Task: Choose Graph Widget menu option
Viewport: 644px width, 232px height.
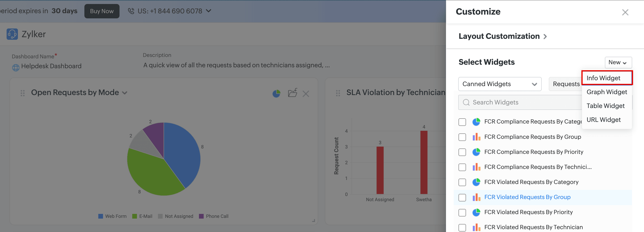Action: [607, 92]
